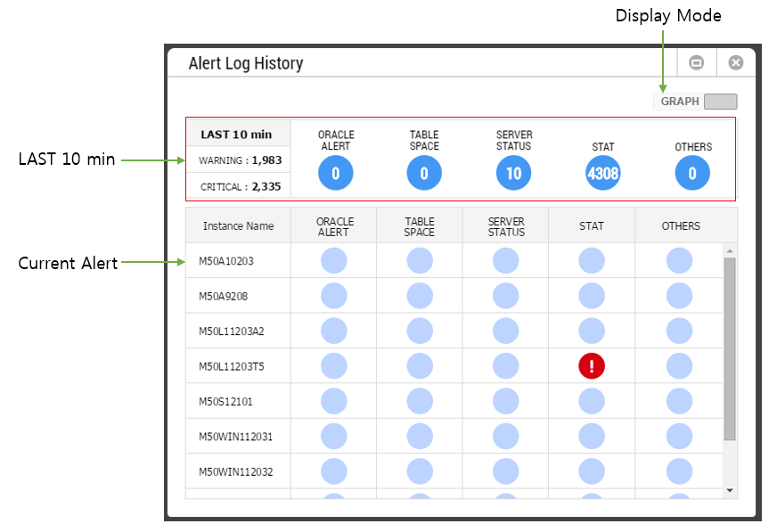Click the Alert Log History title
777x532 pixels.
pos(246,63)
